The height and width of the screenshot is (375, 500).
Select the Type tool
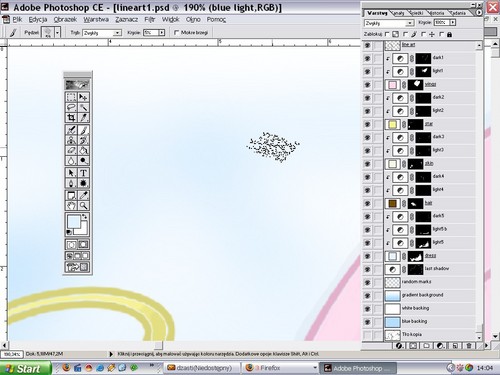(x=83, y=173)
